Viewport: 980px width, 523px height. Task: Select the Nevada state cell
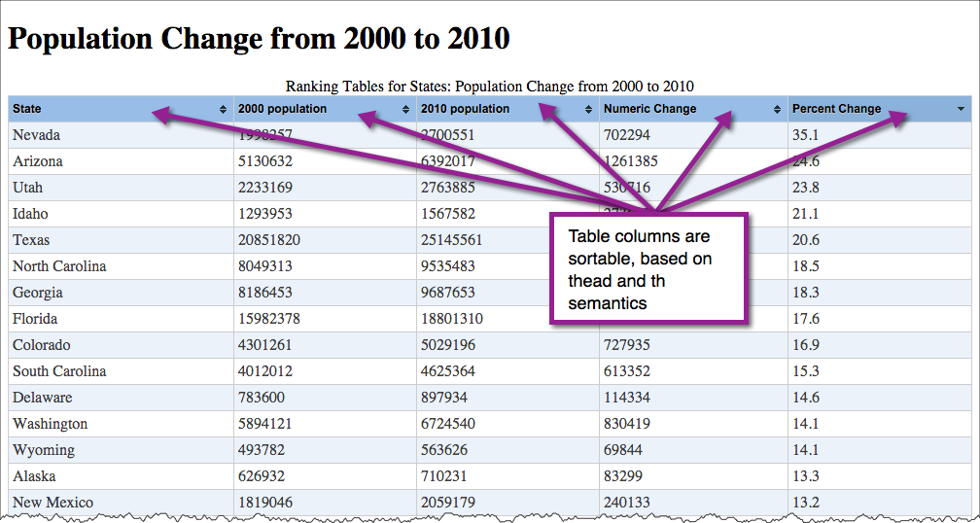pos(36,135)
